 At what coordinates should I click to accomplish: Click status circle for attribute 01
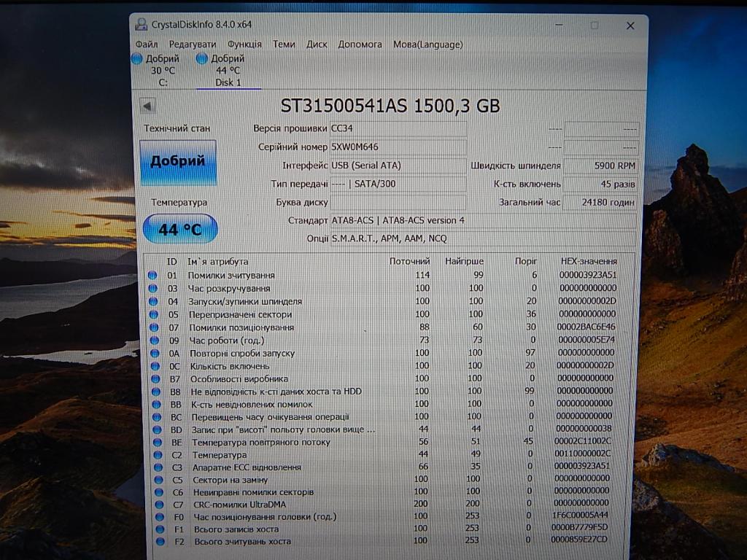pyautogui.click(x=152, y=275)
